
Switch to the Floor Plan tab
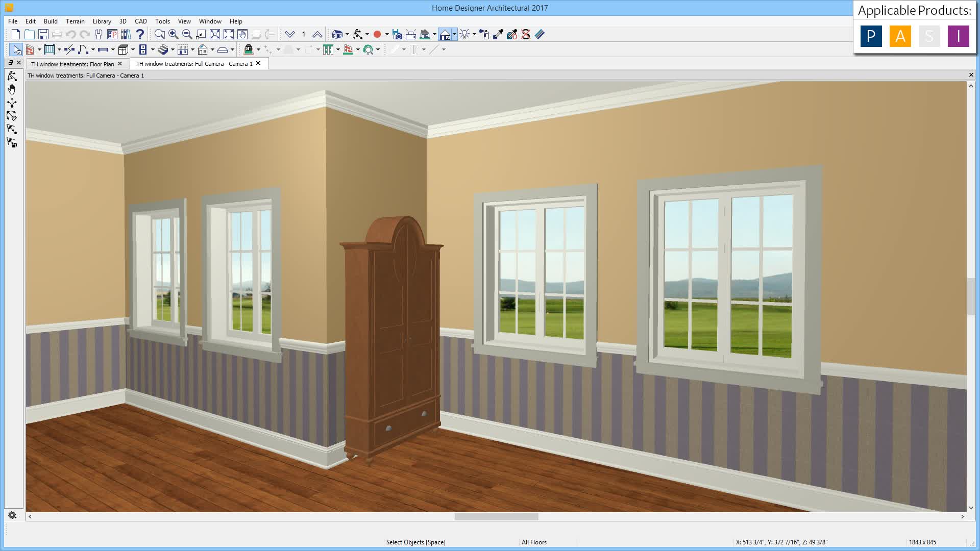[x=72, y=64]
